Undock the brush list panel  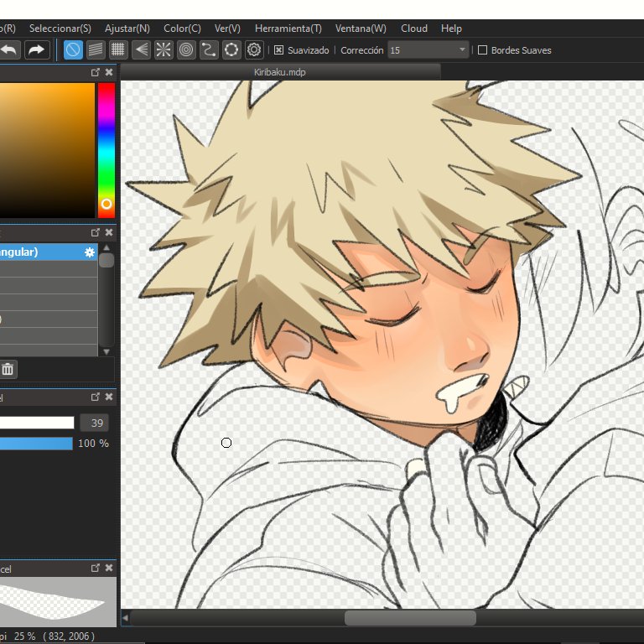pos(96,232)
